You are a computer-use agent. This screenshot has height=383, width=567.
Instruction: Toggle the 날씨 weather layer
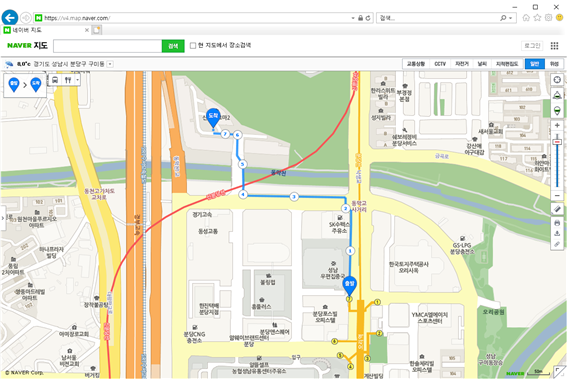point(482,64)
